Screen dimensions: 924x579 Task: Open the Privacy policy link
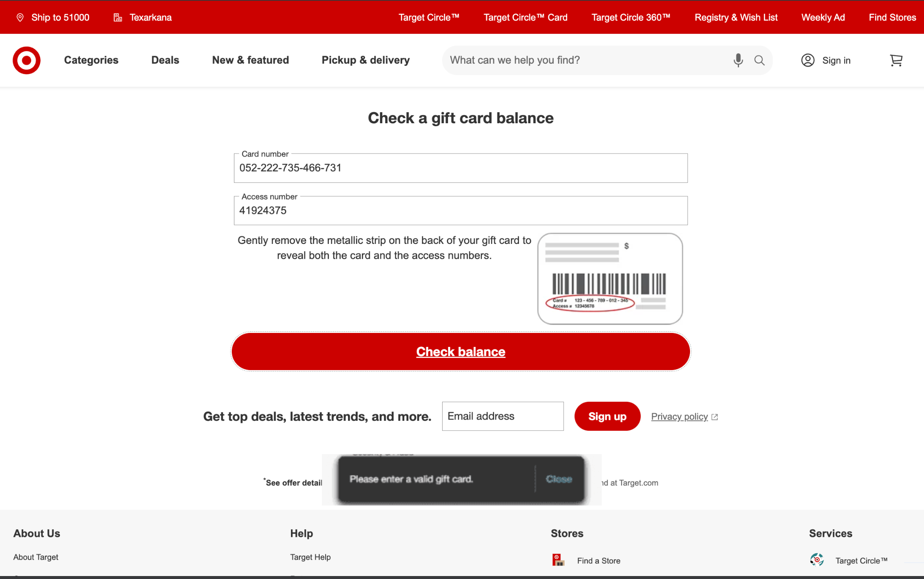pyautogui.click(x=679, y=417)
